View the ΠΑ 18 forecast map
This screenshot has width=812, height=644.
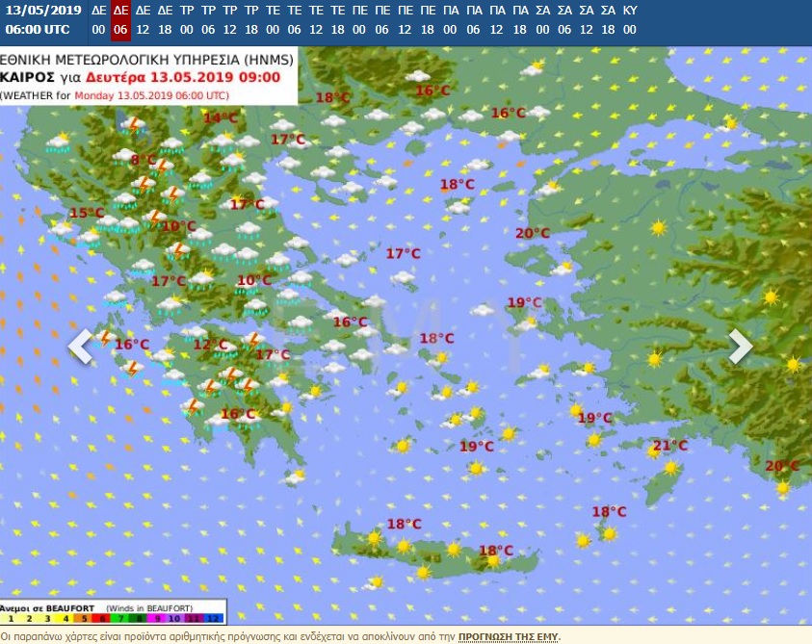point(520,20)
